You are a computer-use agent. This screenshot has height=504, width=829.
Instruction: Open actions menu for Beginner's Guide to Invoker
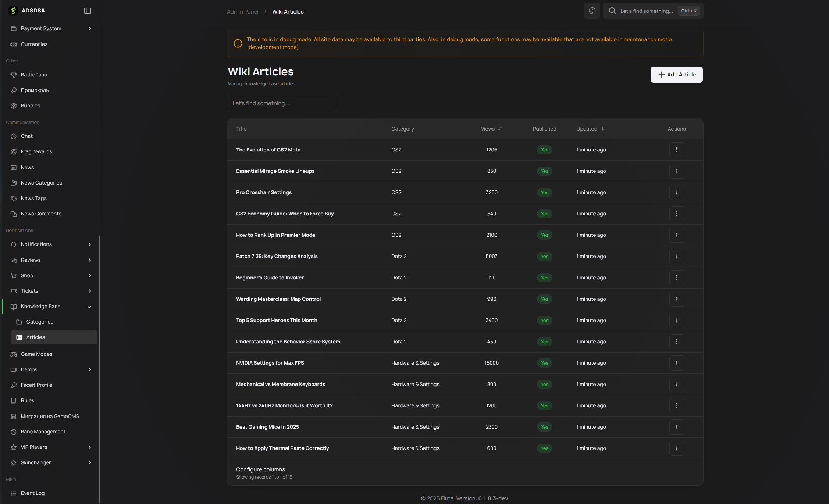coord(676,278)
